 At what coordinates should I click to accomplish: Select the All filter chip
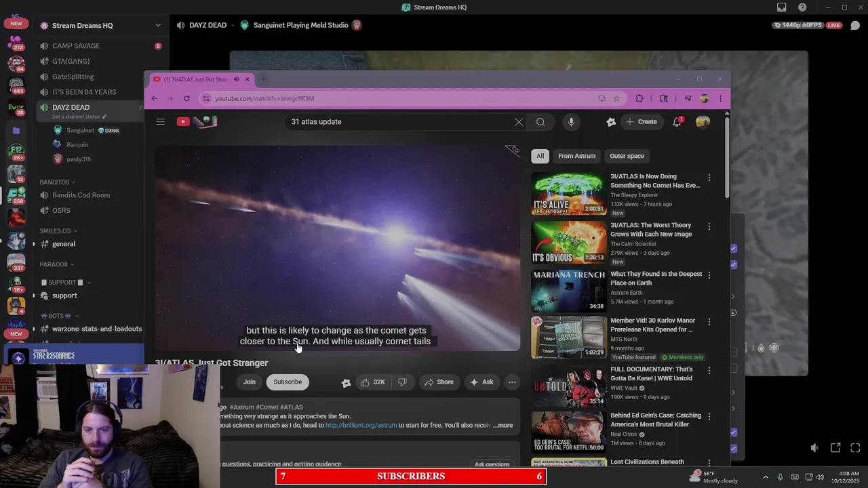[540, 156]
